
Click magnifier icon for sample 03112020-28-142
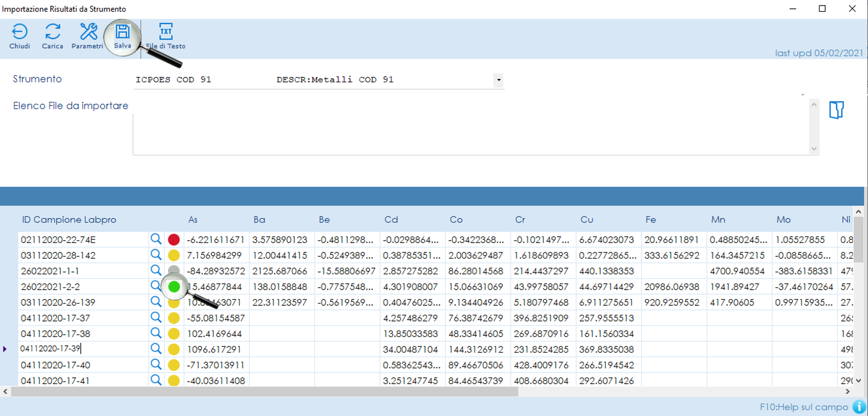pyautogui.click(x=156, y=255)
